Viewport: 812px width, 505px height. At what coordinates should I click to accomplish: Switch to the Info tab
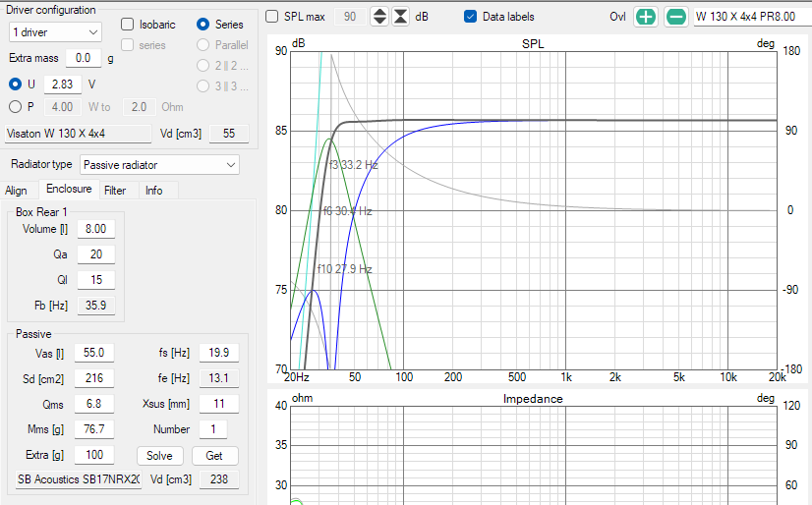point(153,191)
